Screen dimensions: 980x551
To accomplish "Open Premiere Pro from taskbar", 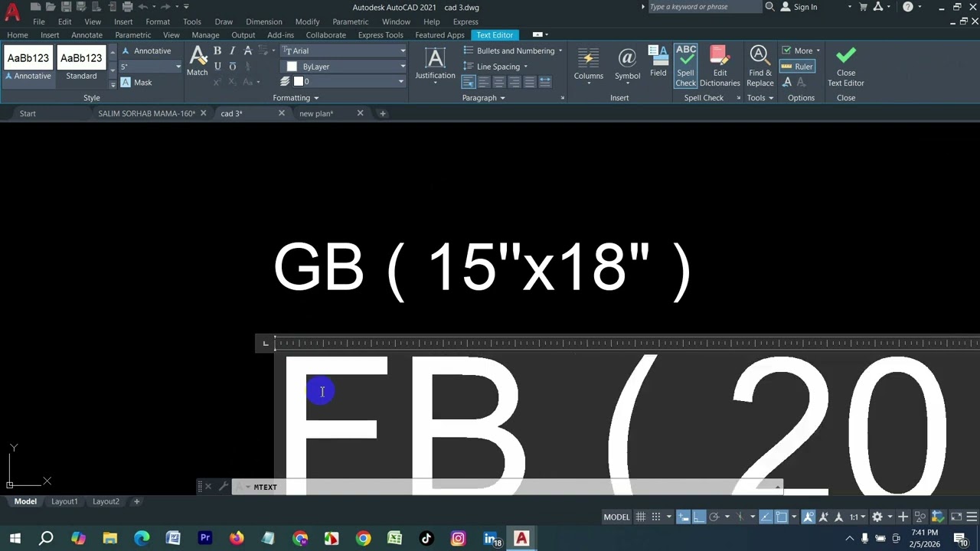I will (x=205, y=539).
